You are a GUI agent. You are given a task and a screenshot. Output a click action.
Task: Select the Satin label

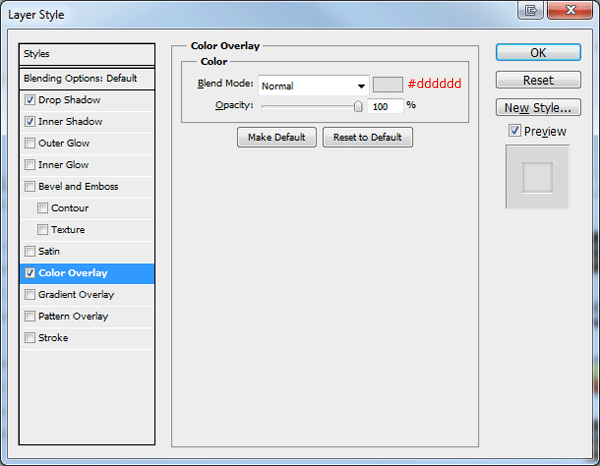click(49, 251)
